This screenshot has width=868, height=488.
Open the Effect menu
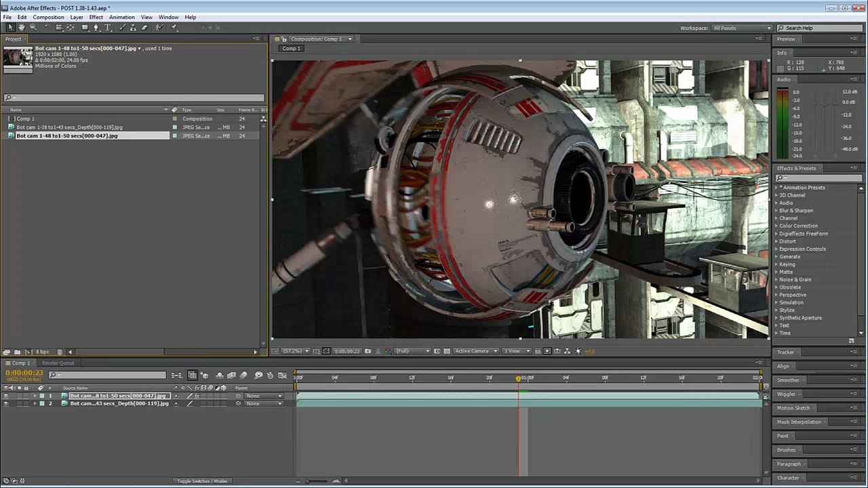click(96, 17)
